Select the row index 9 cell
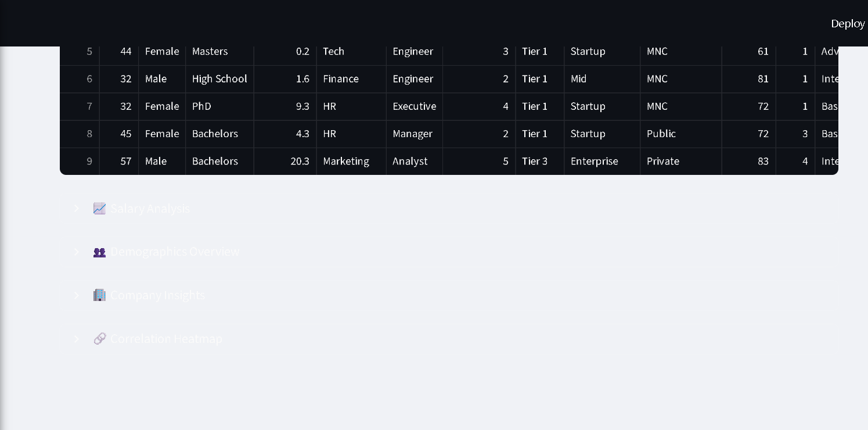Viewport: 868px width, 430px height. coord(89,161)
